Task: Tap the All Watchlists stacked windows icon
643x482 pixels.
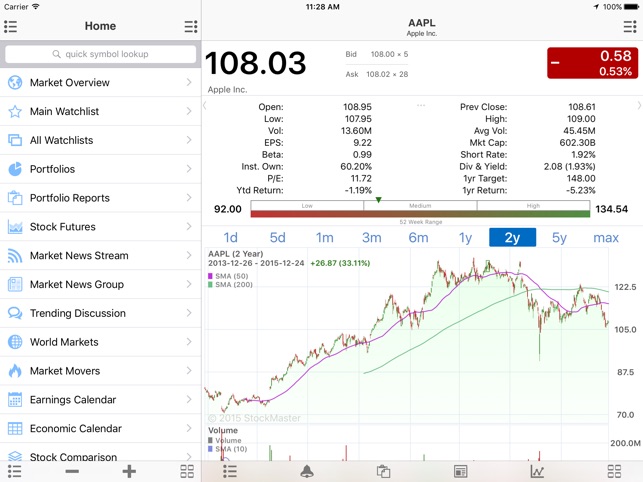Action: click(15, 140)
